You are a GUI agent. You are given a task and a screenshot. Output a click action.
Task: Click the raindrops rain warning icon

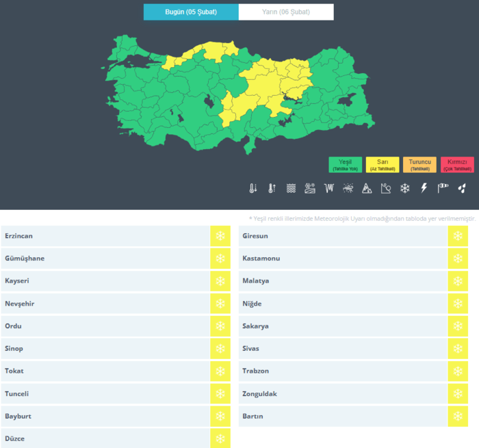click(x=462, y=188)
